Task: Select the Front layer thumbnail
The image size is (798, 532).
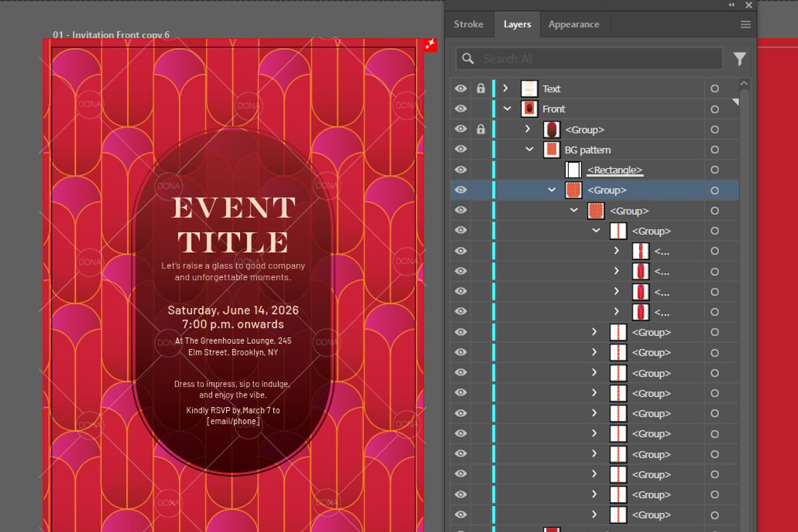Action: click(529, 109)
